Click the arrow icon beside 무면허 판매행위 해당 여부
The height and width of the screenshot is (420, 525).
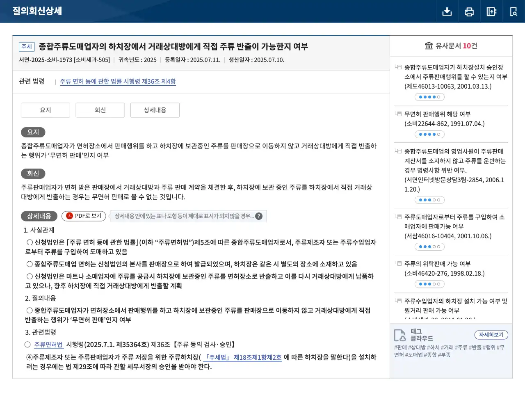point(398,114)
